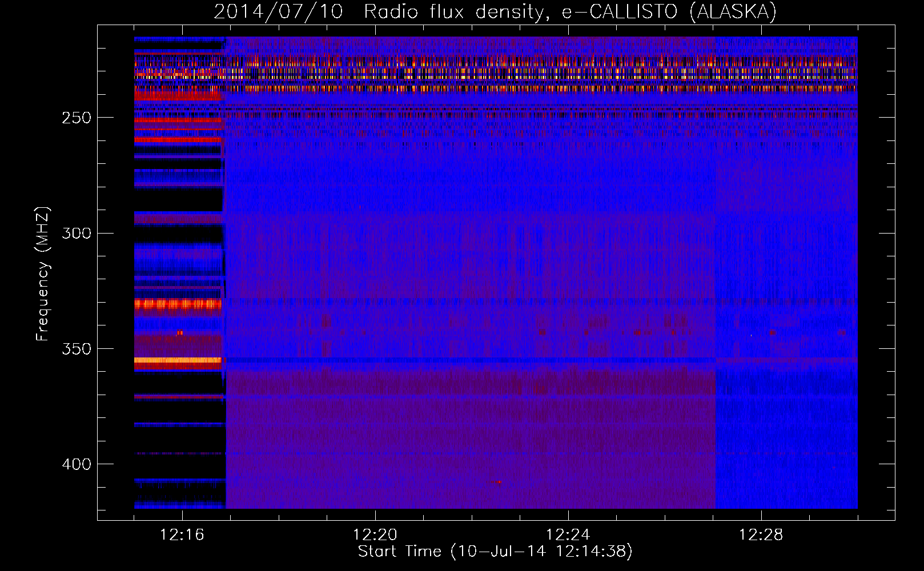Viewport: 924px width, 571px height.
Task: Click the 12:24 time tick label
Action: [568, 535]
